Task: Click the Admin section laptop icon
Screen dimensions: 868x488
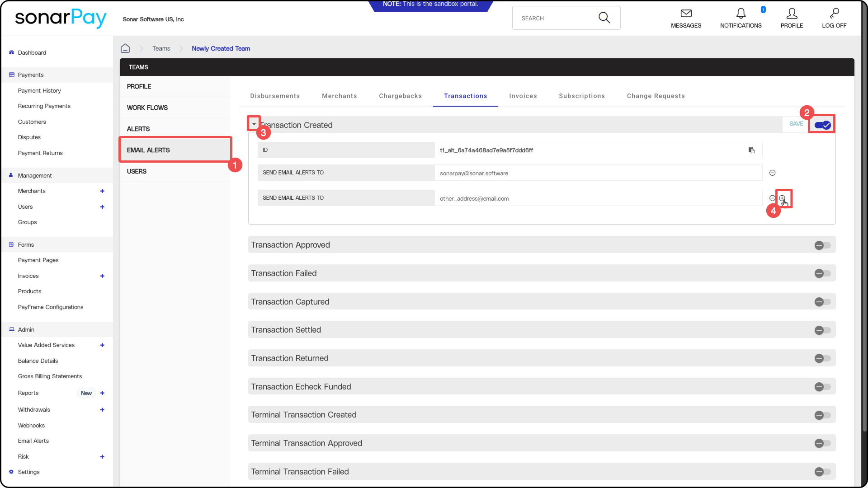Action: [11, 329]
